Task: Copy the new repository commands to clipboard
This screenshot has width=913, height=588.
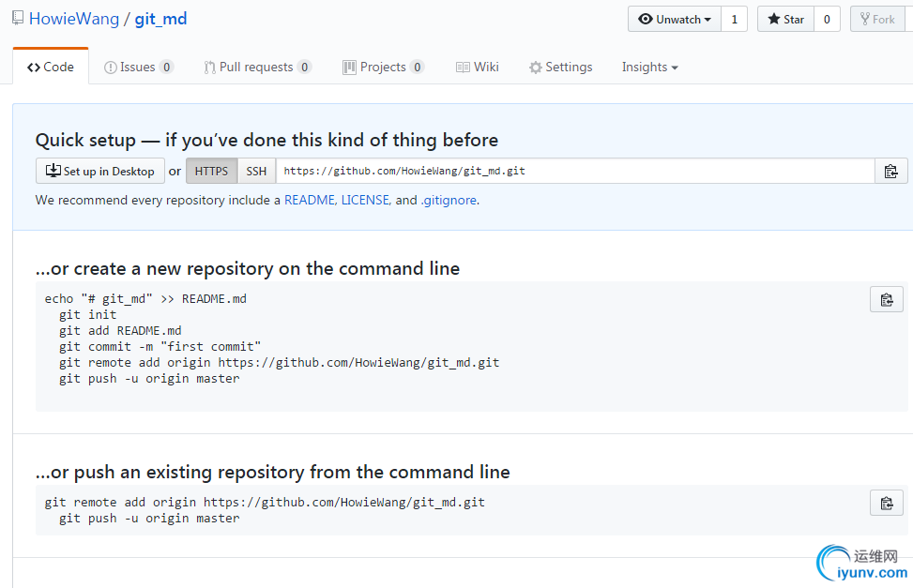Action: [x=886, y=299]
